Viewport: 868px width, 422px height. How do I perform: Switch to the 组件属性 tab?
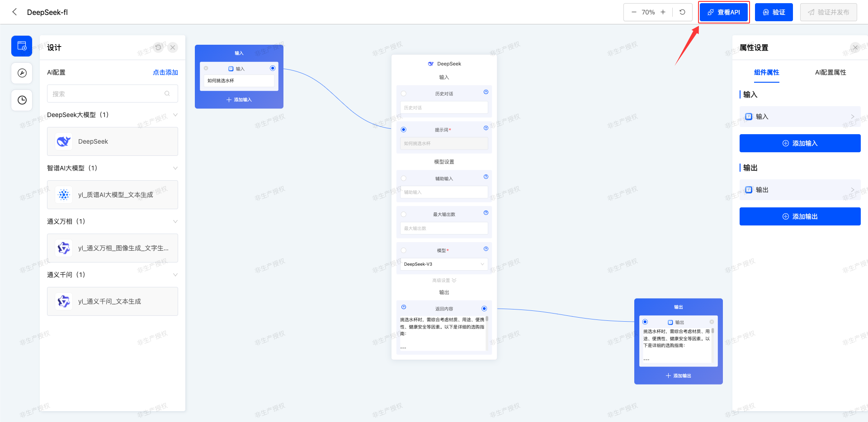tap(766, 72)
